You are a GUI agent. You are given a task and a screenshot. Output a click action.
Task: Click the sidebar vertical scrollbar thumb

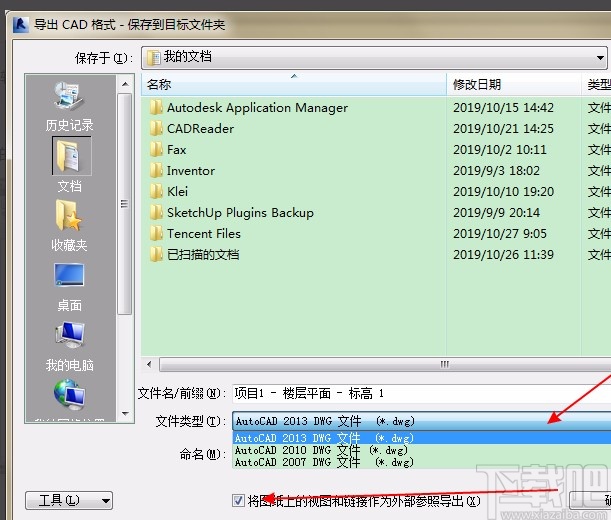tap(125, 204)
